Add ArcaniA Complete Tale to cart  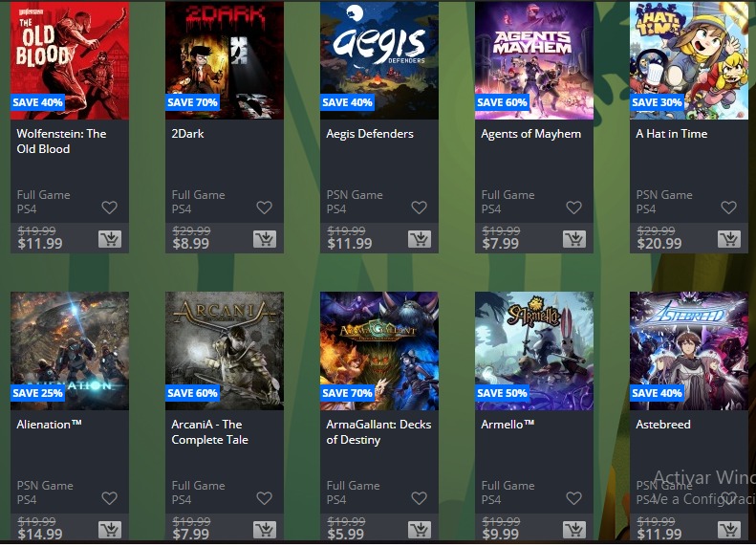265,530
